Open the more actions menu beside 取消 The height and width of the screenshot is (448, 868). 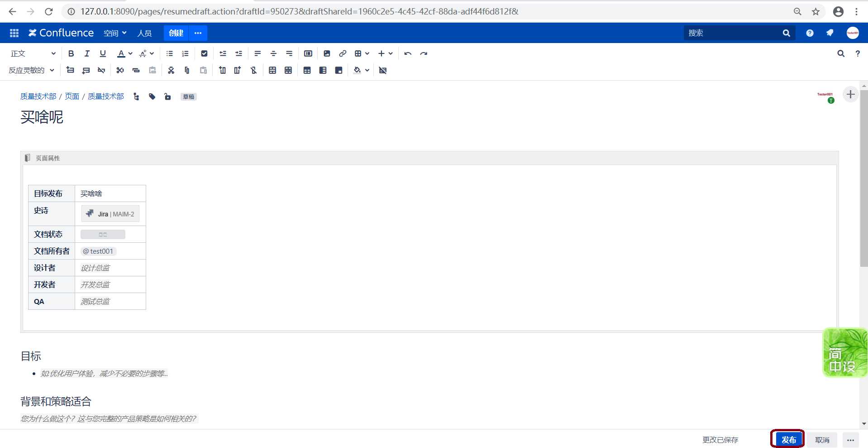[850, 440]
